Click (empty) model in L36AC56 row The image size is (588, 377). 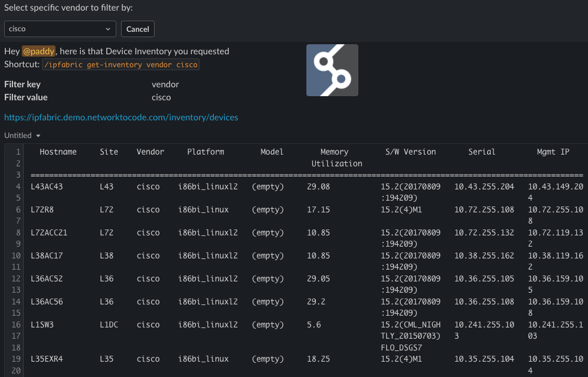tap(268, 301)
